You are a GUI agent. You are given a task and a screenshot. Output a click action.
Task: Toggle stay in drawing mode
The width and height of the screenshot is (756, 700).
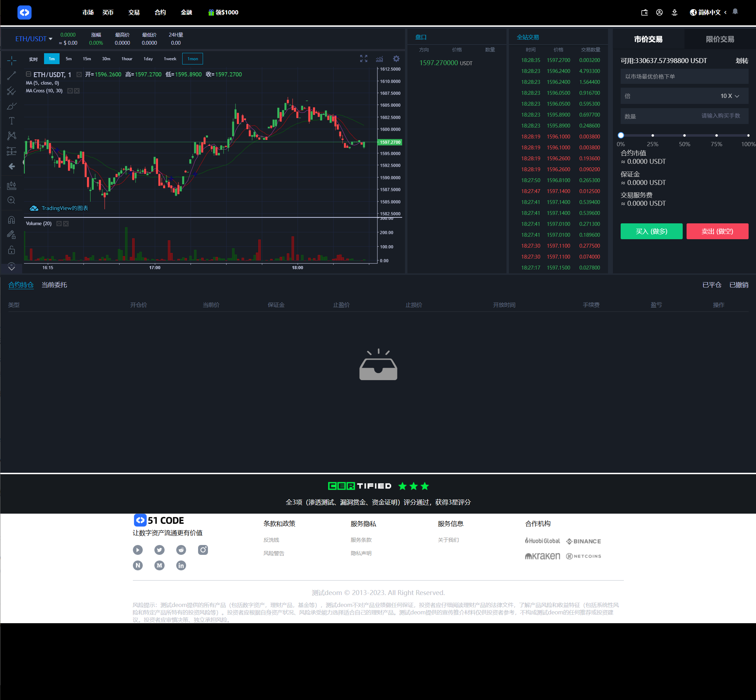click(x=11, y=235)
